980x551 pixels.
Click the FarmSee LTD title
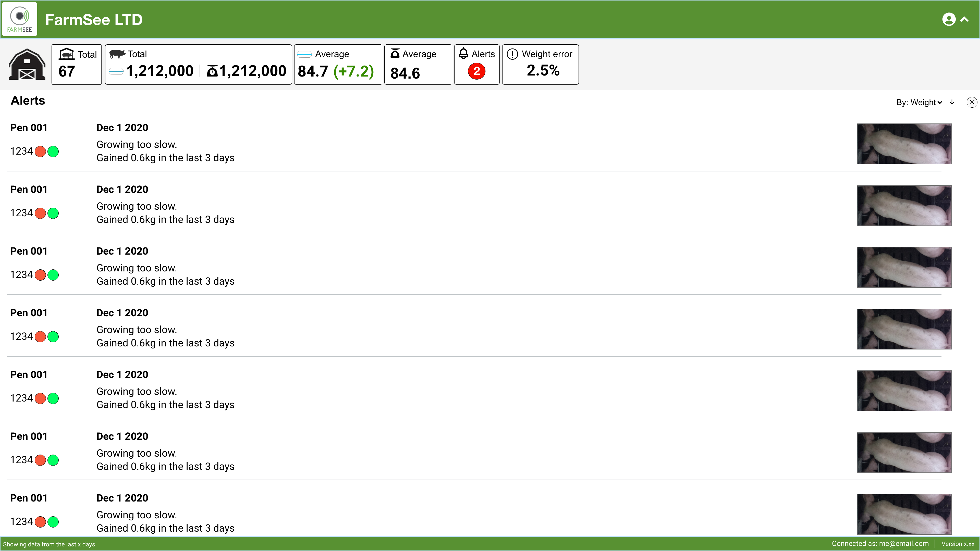coord(94,19)
